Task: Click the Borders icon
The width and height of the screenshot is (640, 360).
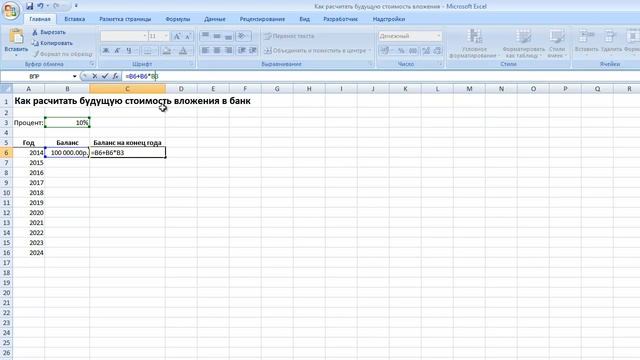Action: tap(148, 51)
